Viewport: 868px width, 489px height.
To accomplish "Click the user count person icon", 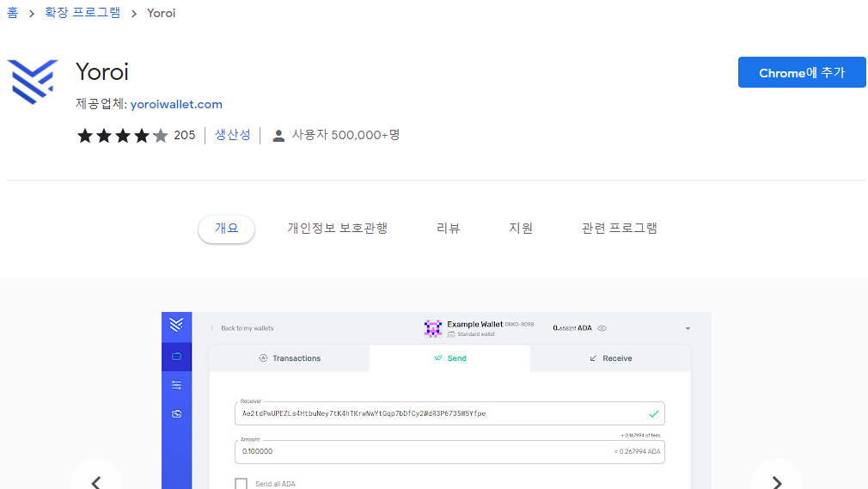I will click(278, 135).
